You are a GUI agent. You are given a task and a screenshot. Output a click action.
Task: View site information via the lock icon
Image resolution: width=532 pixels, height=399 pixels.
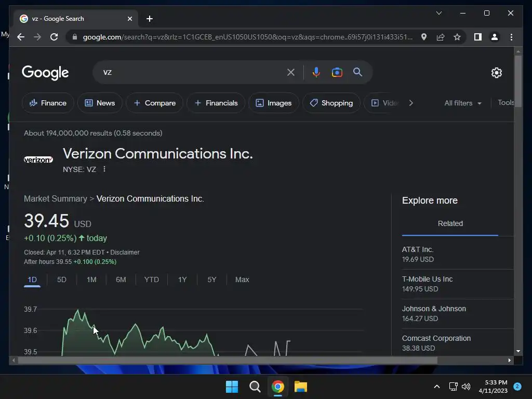(75, 37)
